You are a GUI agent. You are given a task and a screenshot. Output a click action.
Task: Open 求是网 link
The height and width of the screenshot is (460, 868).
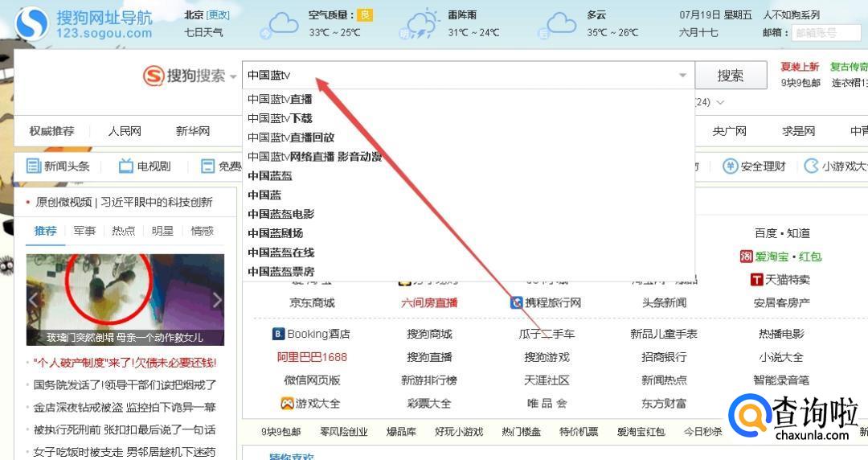[x=798, y=131]
